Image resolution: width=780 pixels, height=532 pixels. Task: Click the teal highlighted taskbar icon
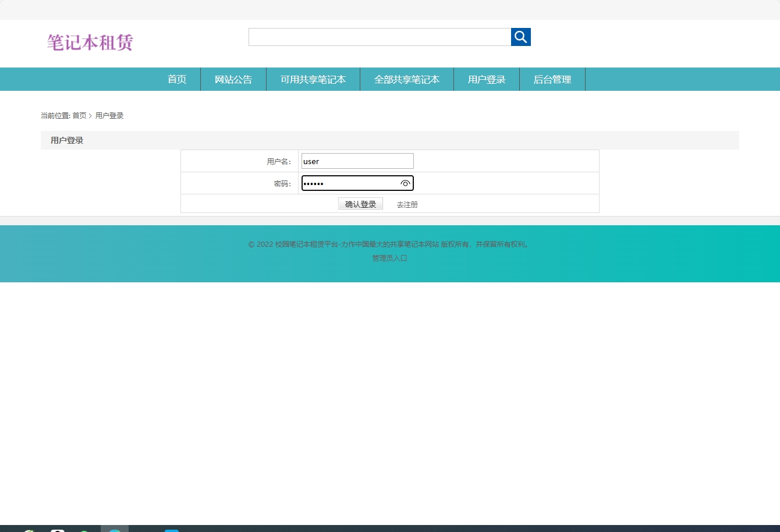[x=114, y=529]
